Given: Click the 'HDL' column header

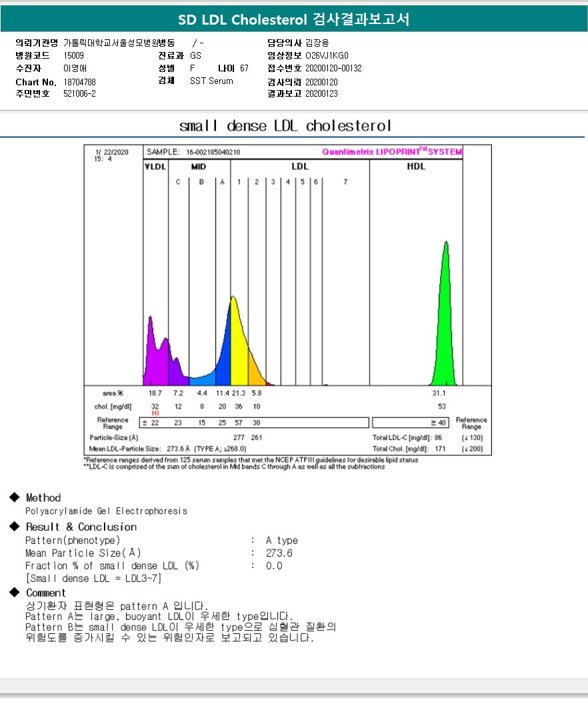Looking at the screenshot, I should pos(416,167).
